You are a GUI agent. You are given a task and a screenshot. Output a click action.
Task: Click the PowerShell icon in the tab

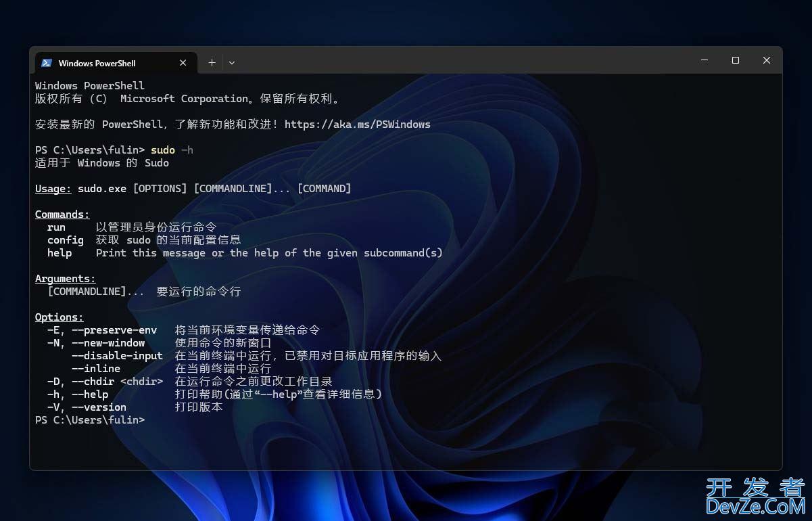[47, 63]
